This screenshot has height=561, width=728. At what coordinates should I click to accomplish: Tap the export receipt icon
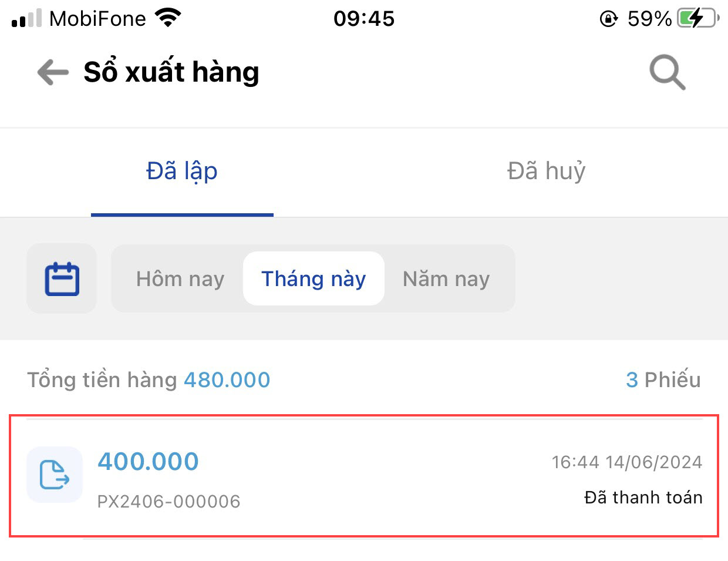point(55,475)
